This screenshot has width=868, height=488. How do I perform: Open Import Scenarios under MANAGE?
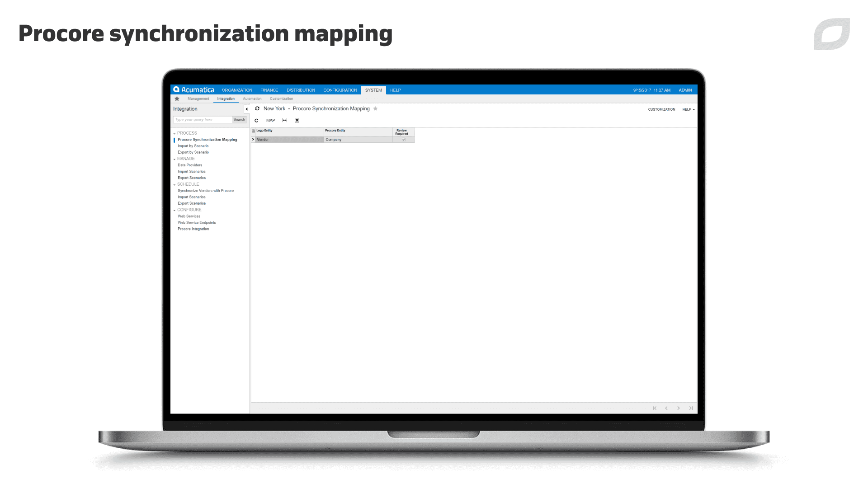tap(192, 171)
